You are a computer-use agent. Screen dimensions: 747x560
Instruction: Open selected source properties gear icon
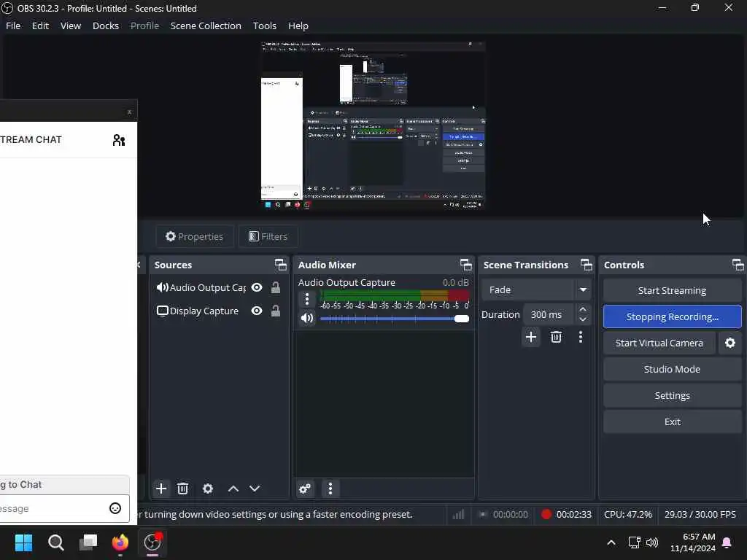[208, 489]
